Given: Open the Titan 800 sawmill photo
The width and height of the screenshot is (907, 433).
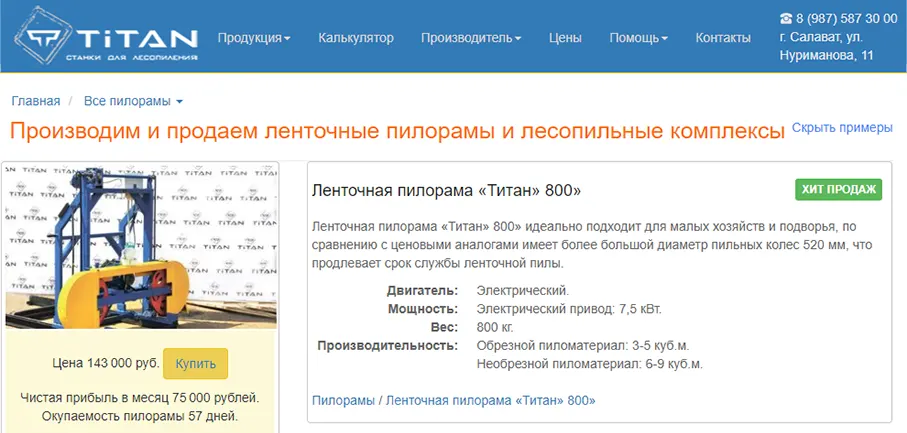Looking at the screenshot, I should (141, 246).
